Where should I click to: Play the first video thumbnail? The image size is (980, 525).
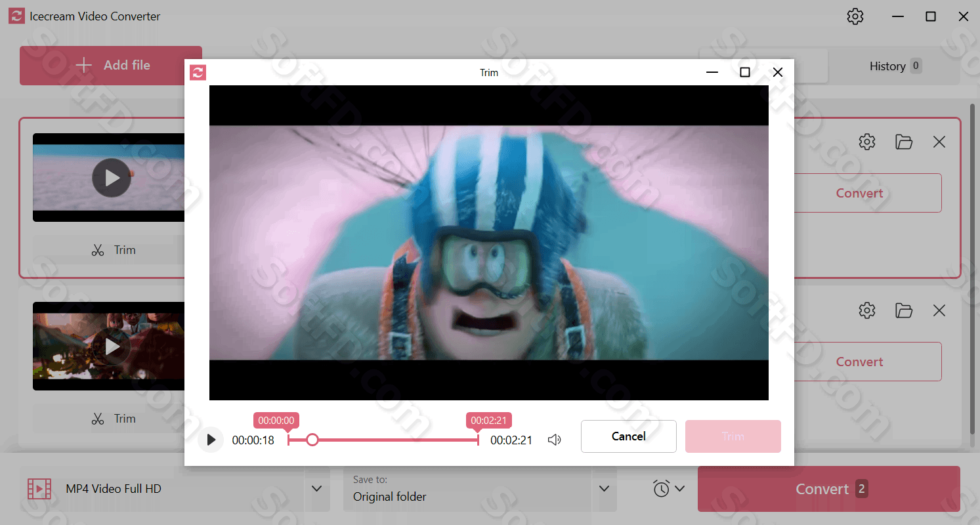pyautogui.click(x=112, y=178)
